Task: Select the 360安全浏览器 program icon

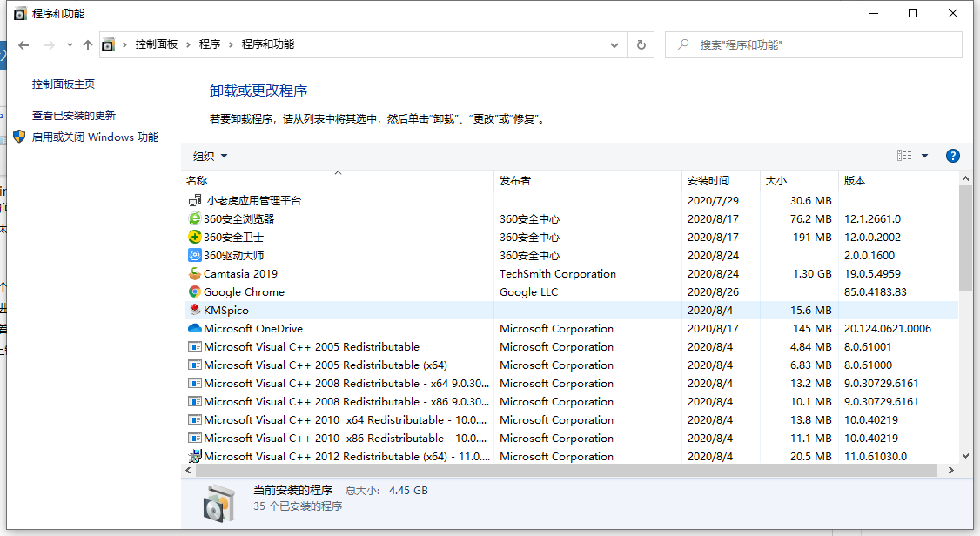Action: 195,218
